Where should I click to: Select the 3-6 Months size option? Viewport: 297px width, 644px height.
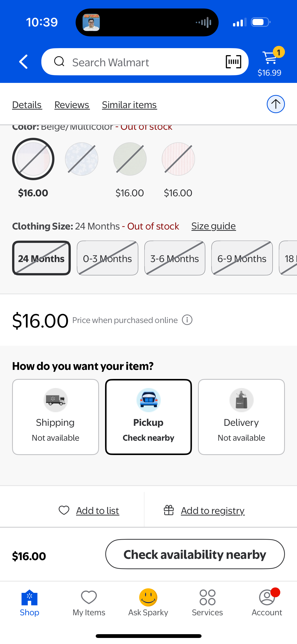(x=175, y=258)
